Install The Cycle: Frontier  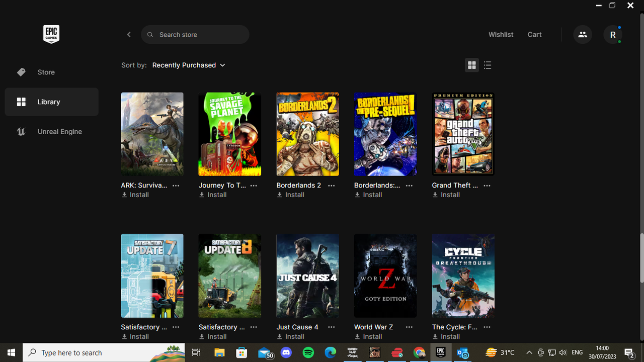446,336
